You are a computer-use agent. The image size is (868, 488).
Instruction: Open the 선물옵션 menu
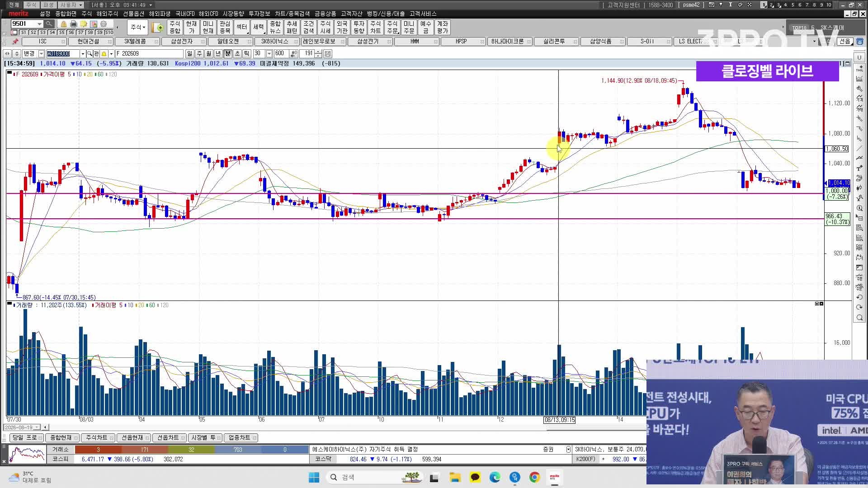coord(133,14)
